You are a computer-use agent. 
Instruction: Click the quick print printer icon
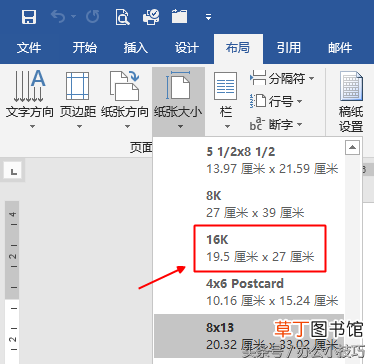(x=151, y=16)
